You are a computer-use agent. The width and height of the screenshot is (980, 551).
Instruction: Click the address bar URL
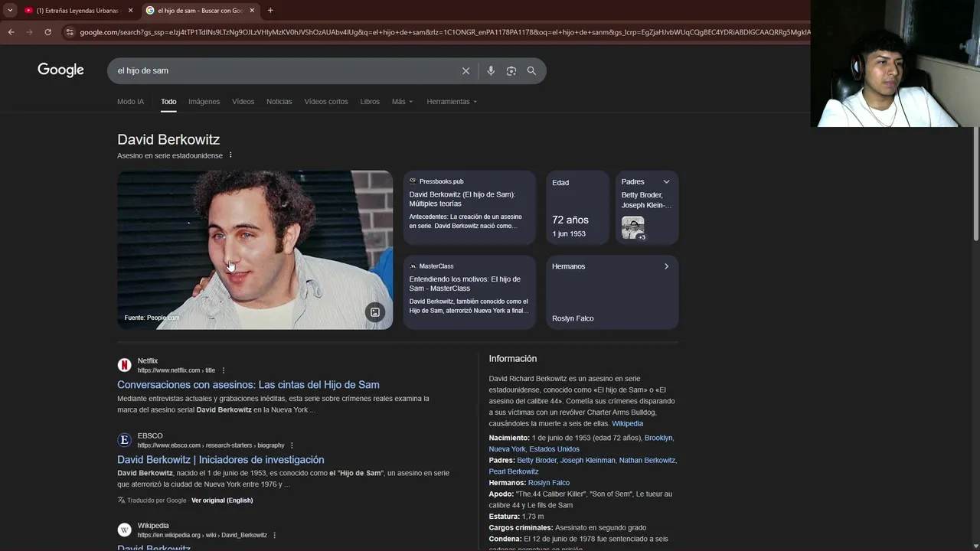pos(444,32)
